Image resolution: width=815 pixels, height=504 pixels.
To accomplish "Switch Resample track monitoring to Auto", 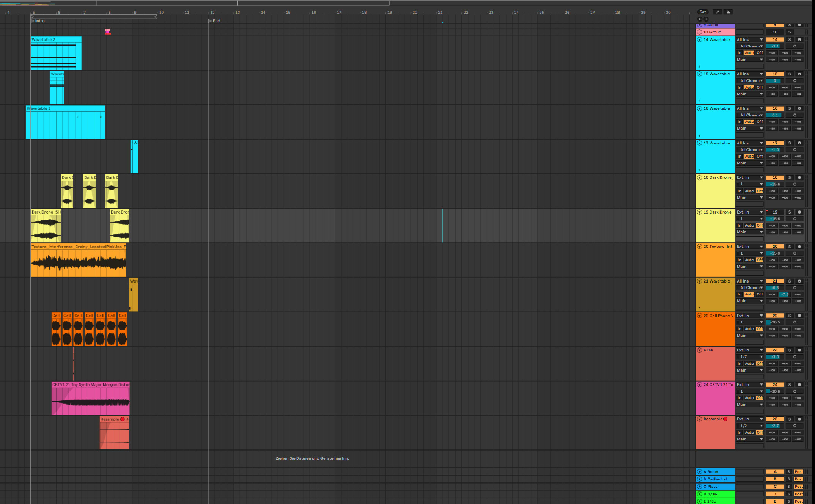I will pos(749,432).
